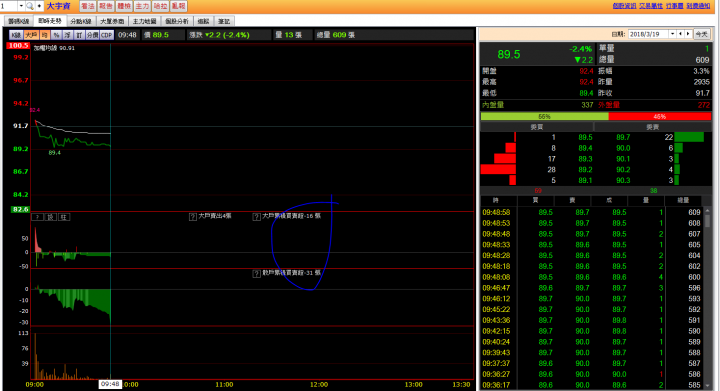This screenshot has height=391, width=720.
Task: Click the 註 note box in the sub-chart
Action: (x=64, y=217)
